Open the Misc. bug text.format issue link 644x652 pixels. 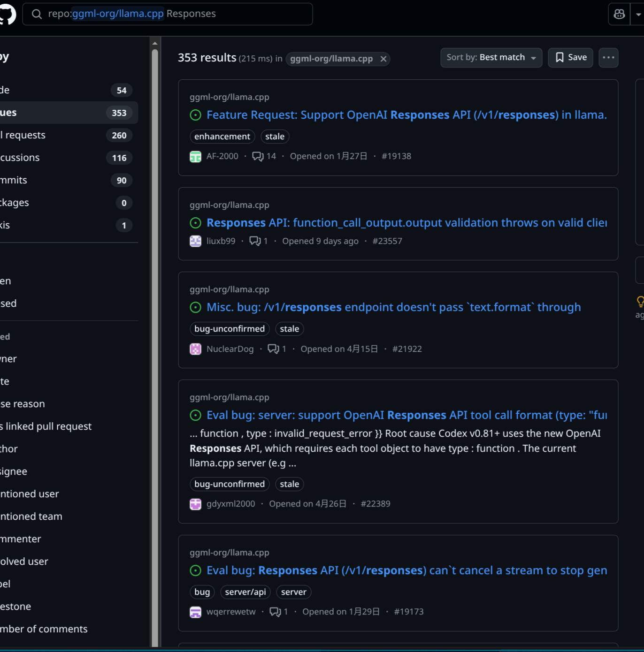[x=393, y=307]
